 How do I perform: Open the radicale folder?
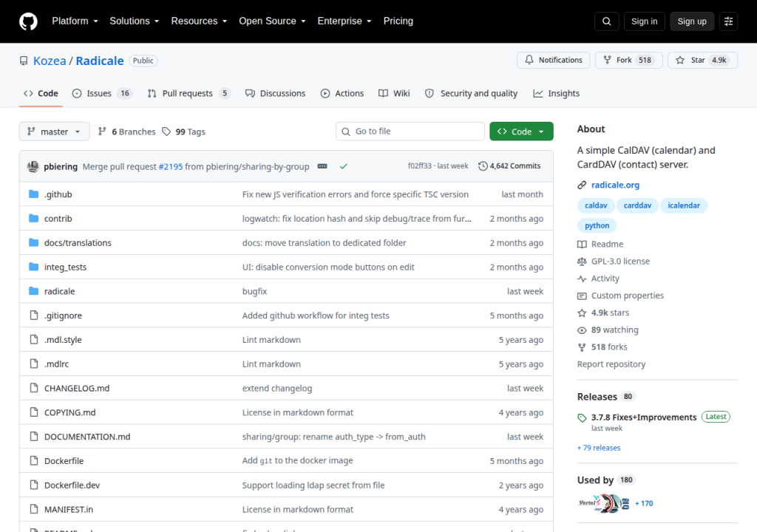59,291
